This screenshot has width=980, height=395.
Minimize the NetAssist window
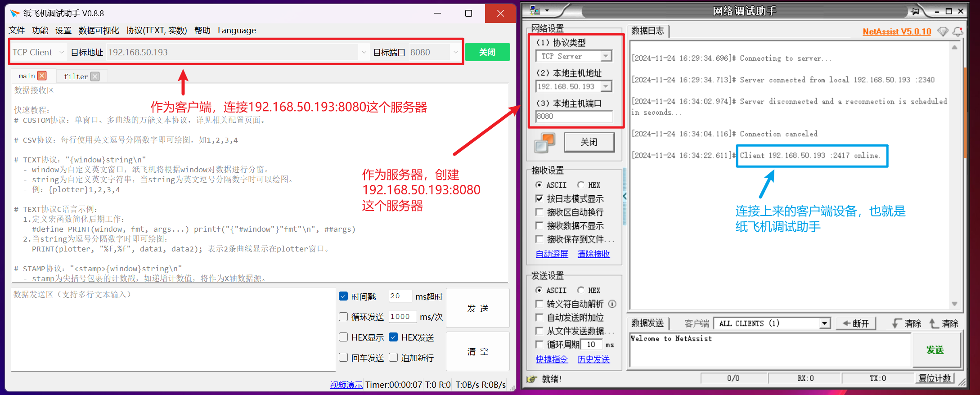click(x=937, y=11)
